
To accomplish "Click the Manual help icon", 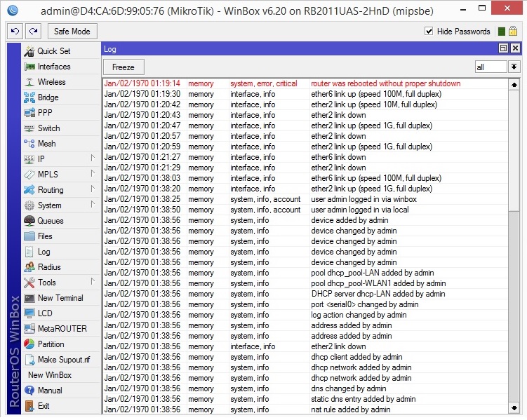I will [29, 391].
